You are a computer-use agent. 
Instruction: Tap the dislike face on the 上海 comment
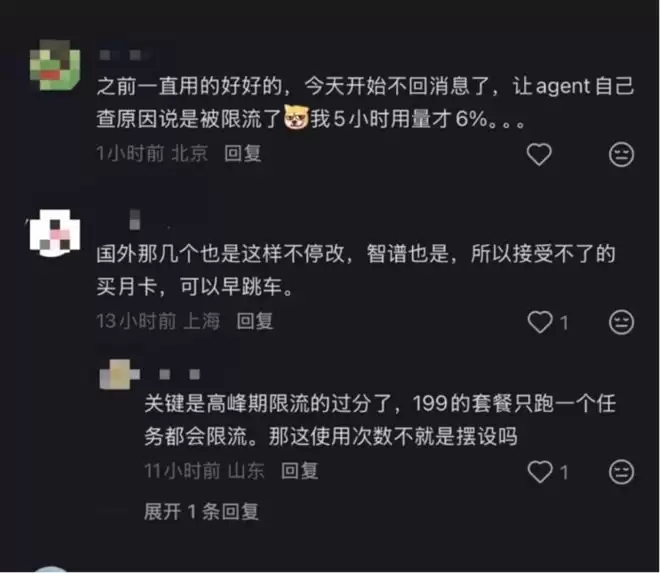[621, 322]
